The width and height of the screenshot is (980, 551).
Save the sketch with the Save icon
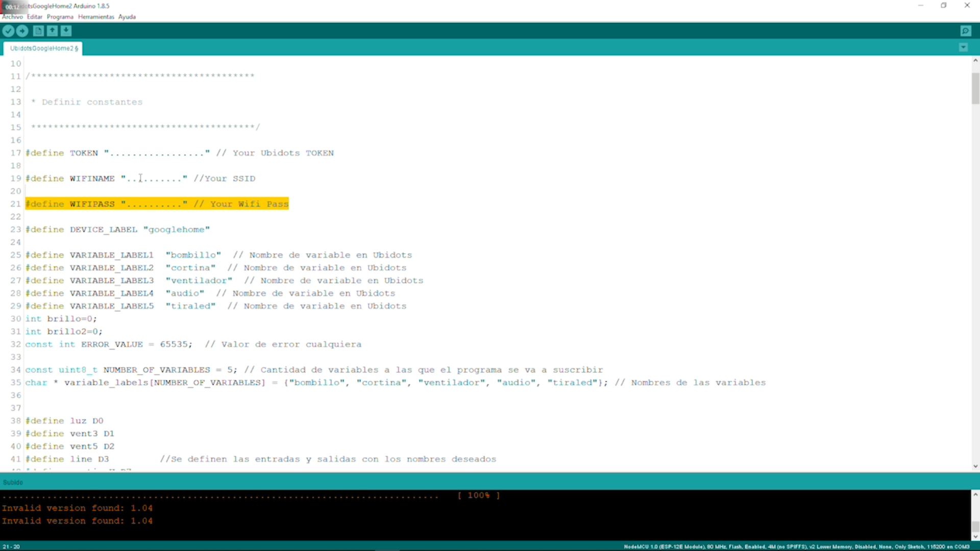point(66,31)
